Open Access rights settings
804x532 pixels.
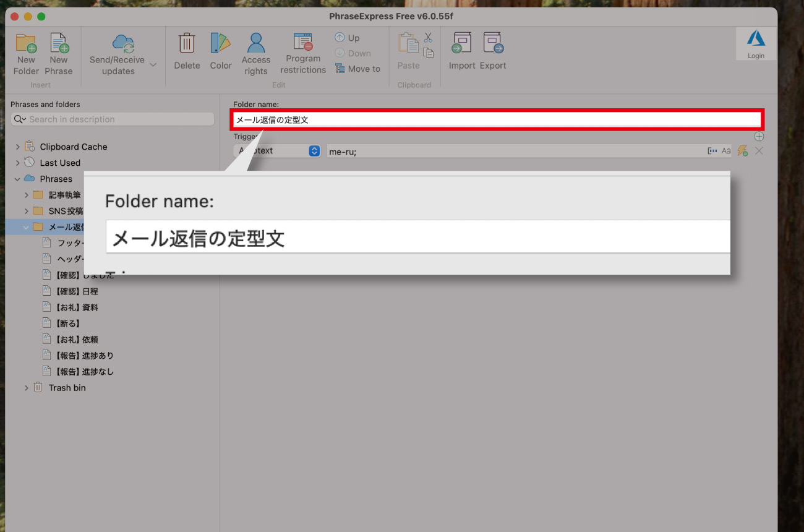[x=256, y=54]
